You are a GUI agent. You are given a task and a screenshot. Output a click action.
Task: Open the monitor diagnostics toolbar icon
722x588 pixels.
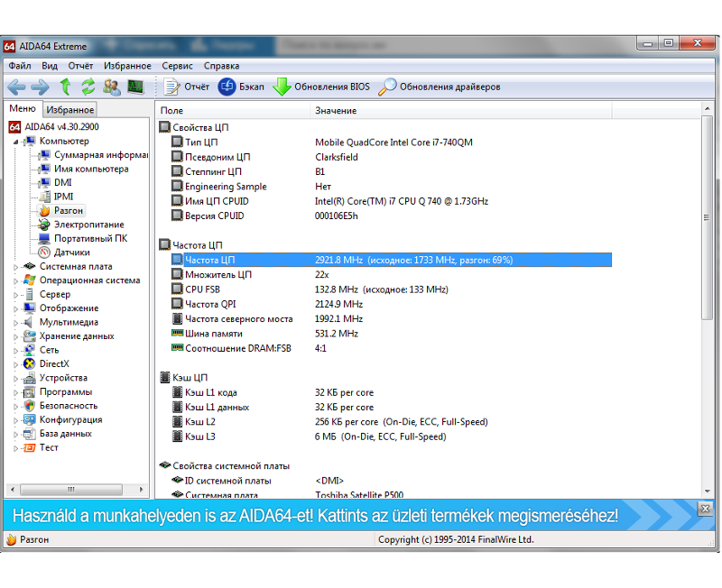point(135,87)
